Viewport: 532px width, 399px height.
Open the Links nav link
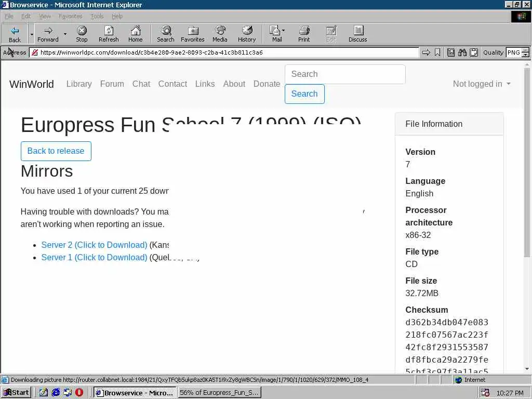coord(205,84)
